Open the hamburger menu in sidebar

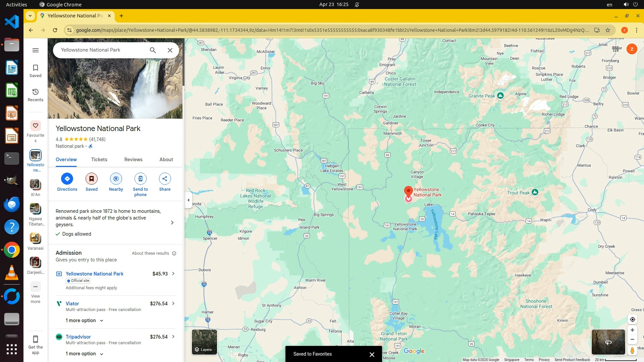click(36, 50)
